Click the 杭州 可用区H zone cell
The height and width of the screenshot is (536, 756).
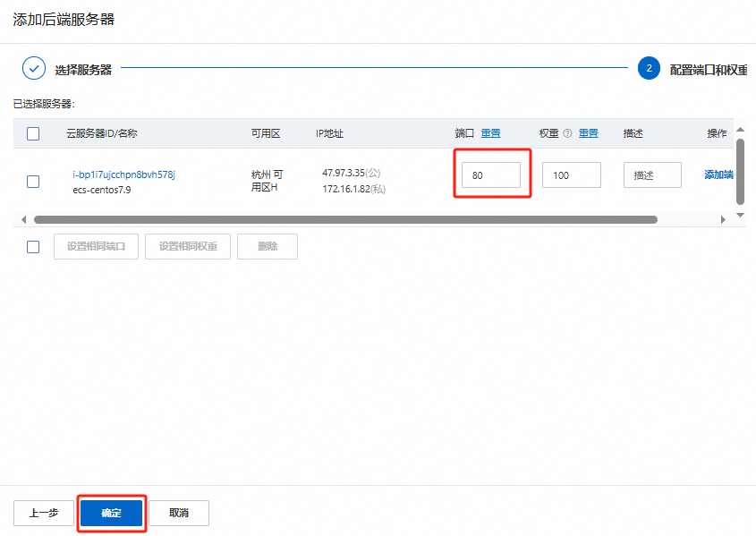click(267, 181)
